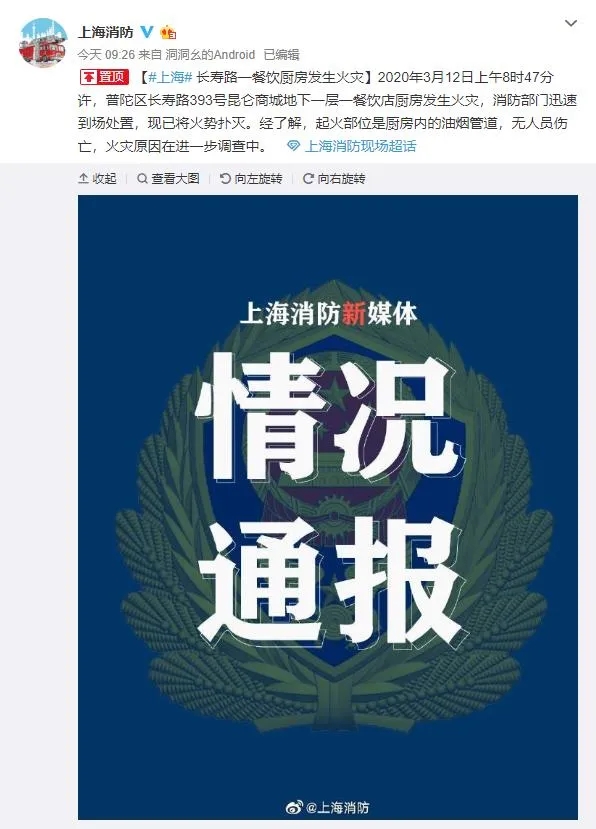Click the 今天 09:26 post timestamp
The height and width of the screenshot is (829, 596).
coord(106,54)
